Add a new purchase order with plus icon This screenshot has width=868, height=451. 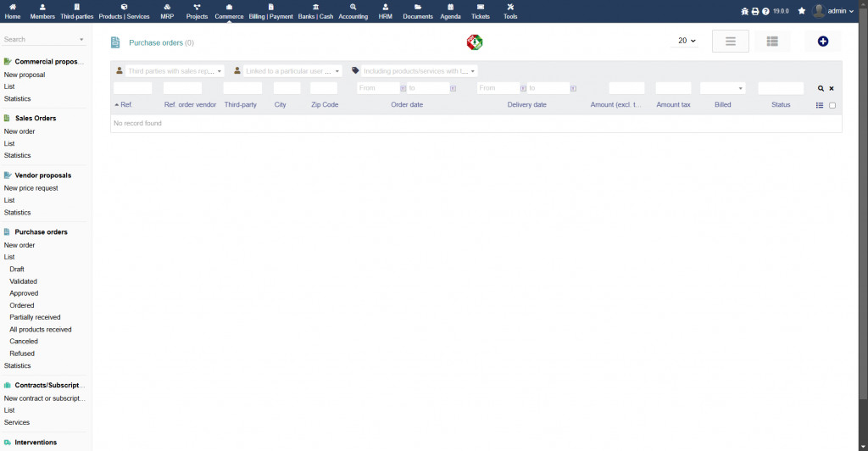coord(822,41)
